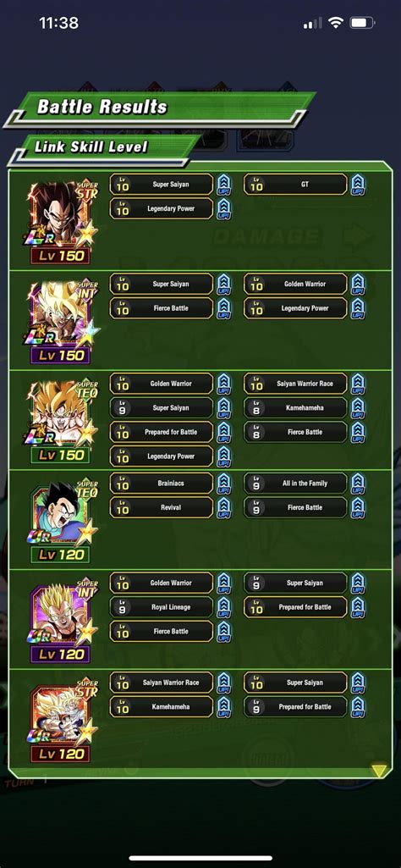Screen dimensions: 401x868
Task: Tap the Wi-Fi status icon
Action: coord(335,23)
